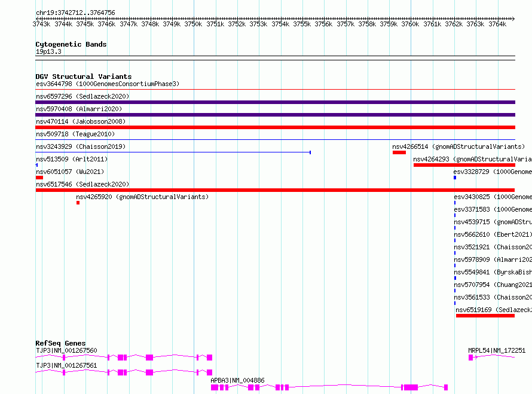
Task: Open variant nsv470114 (Jakobsson2008) label
Action: tap(81, 121)
